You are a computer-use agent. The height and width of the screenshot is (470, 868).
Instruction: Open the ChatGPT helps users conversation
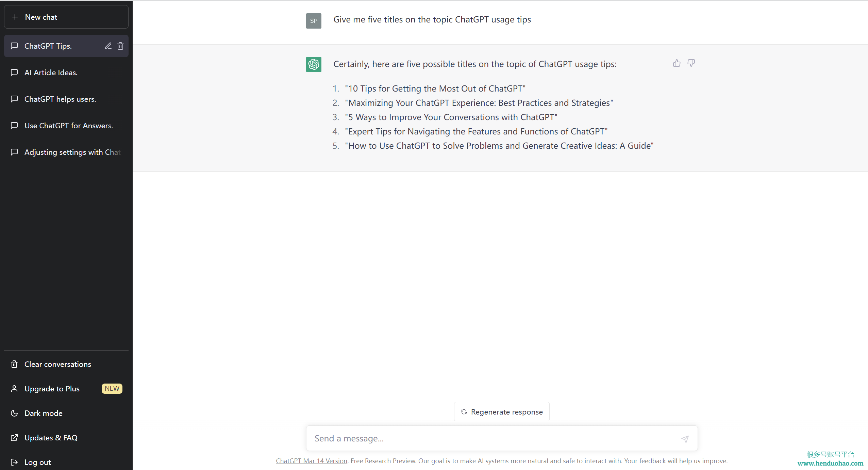pos(66,99)
